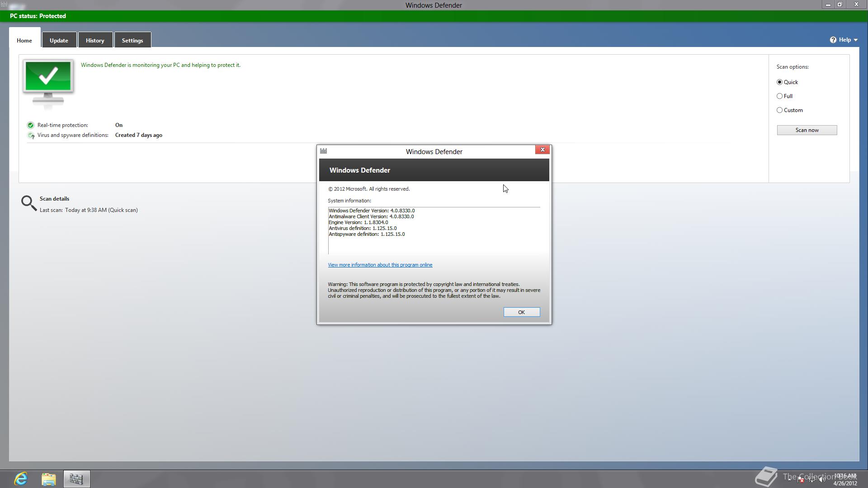This screenshot has height=488, width=868.
Task: Click the Last scan Today at 9:38 AM text
Action: click(x=89, y=210)
